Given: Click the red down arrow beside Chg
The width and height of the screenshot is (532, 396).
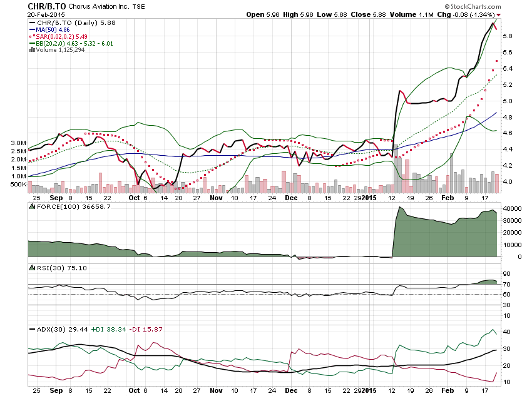Looking at the screenshot, I should [x=498, y=15].
